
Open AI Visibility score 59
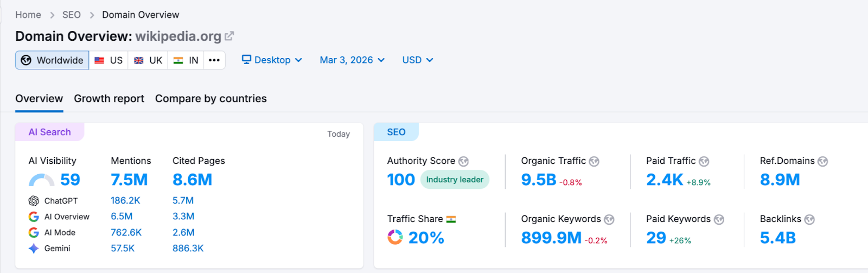pos(71,180)
